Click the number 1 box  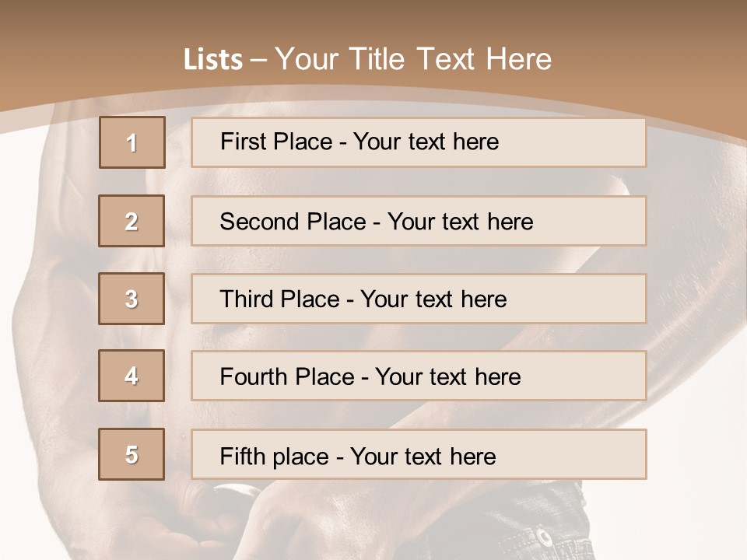tap(132, 142)
